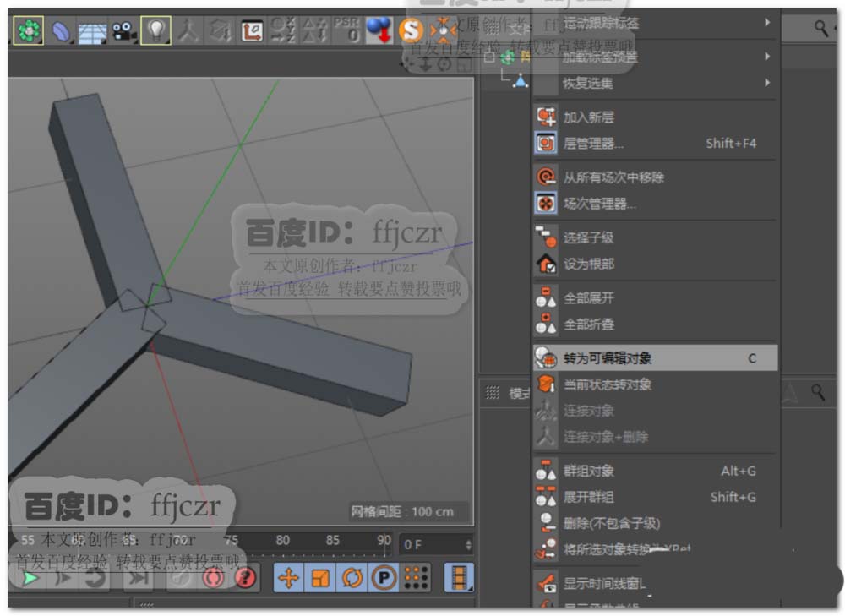Image resolution: width=845 pixels, height=616 pixels.
Task: Select the green cloner object in tree
Action: pyautogui.click(x=508, y=57)
